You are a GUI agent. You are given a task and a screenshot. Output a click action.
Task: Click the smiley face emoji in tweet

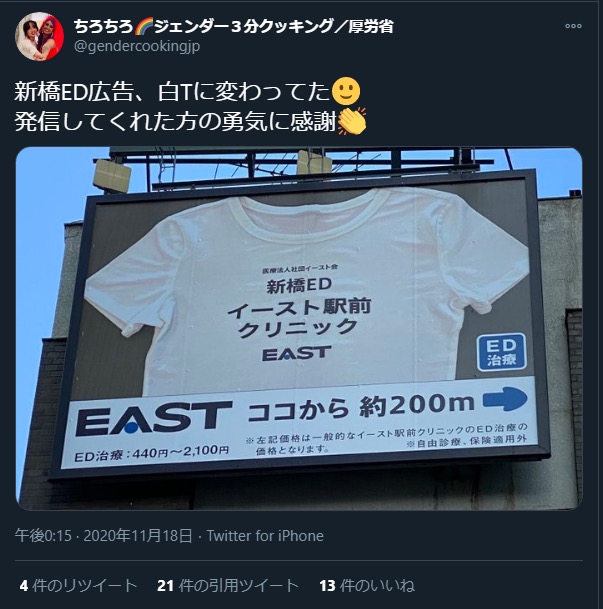coord(346,92)
